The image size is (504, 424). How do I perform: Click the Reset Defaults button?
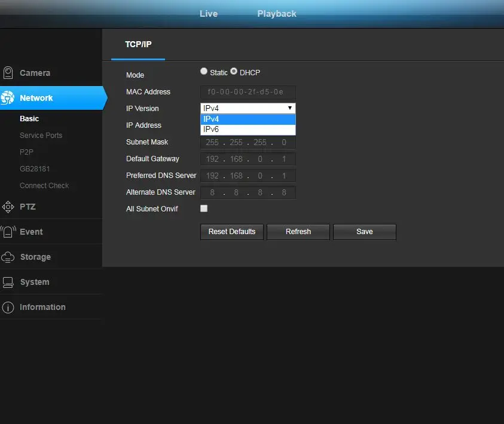pos(232,232)
